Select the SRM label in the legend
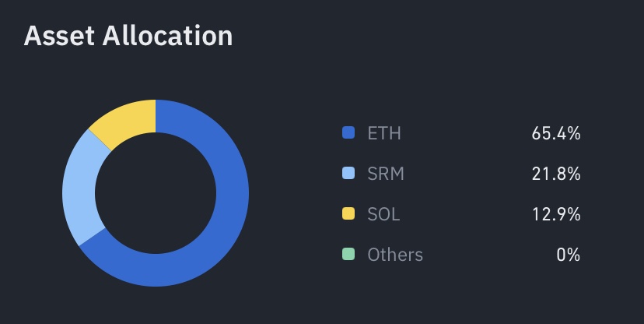Viewport: 644px width, 324px height. point(386,174)
